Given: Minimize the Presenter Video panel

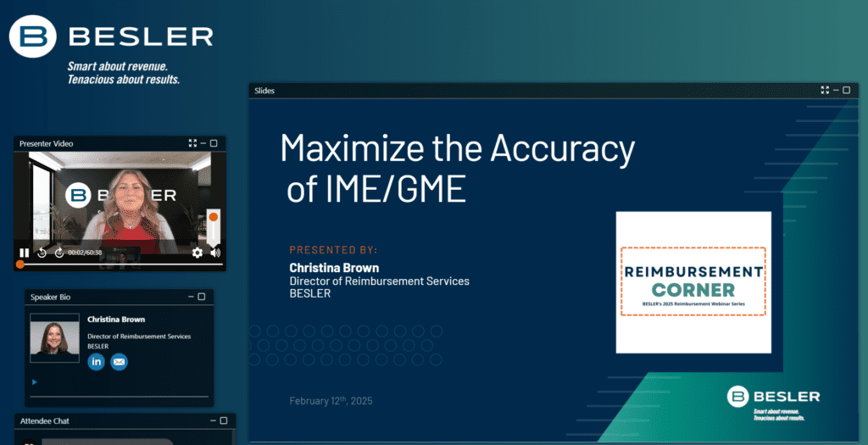Looking at the screenshot, I should pyautogui.click(x=203, y=143).
